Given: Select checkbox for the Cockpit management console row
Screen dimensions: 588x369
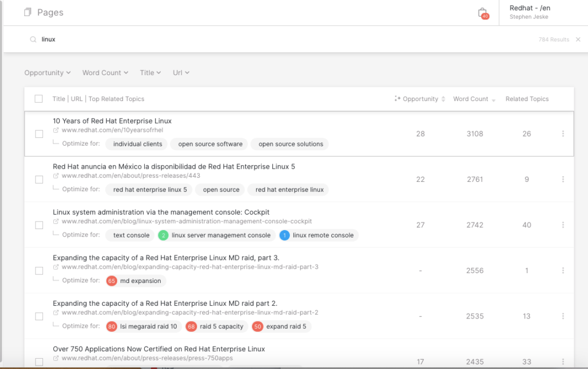Looking at the screenshot, I should pyautogui.click(x=39, y=225).
